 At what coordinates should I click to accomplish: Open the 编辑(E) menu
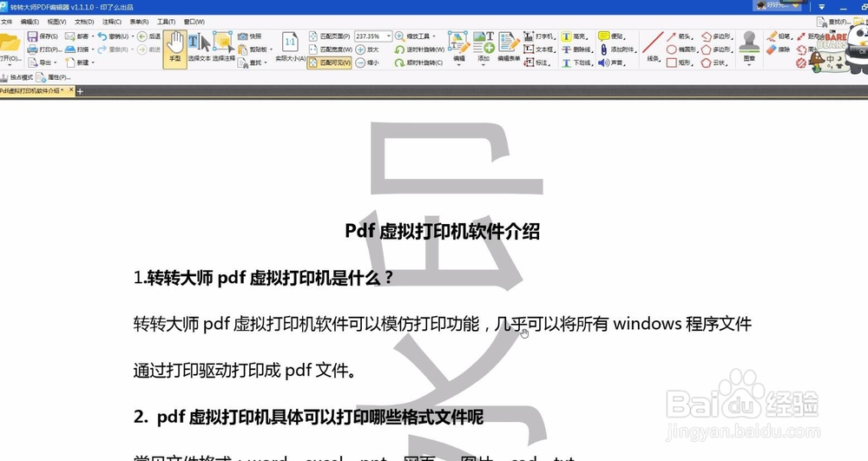point(30,22)
